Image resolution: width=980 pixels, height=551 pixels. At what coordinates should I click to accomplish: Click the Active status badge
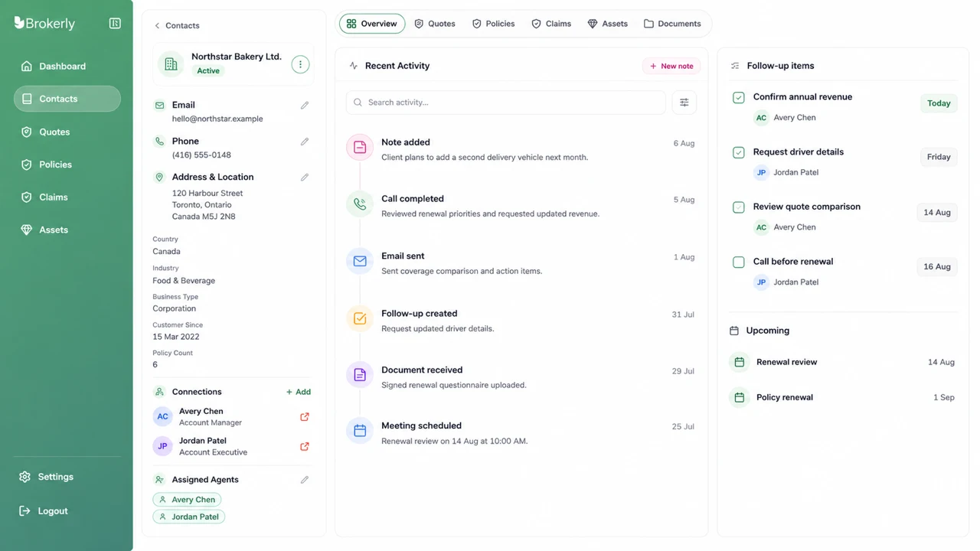click(x=208, y=70)
